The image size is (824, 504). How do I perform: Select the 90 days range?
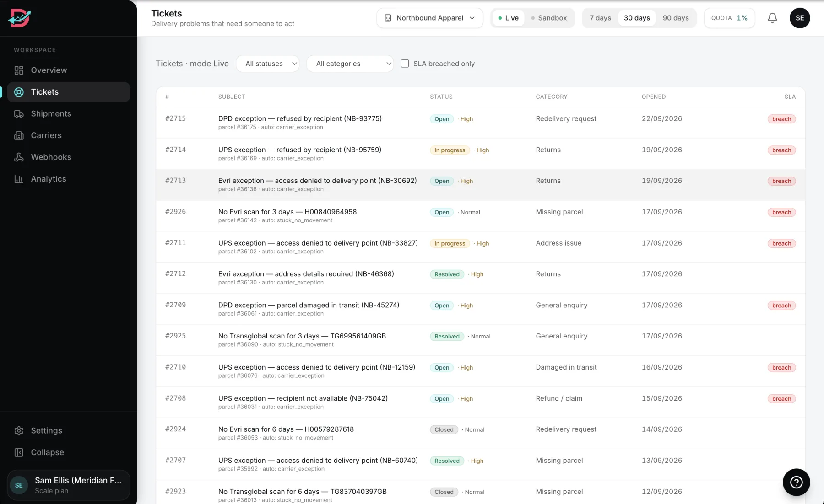coord(676,18)
